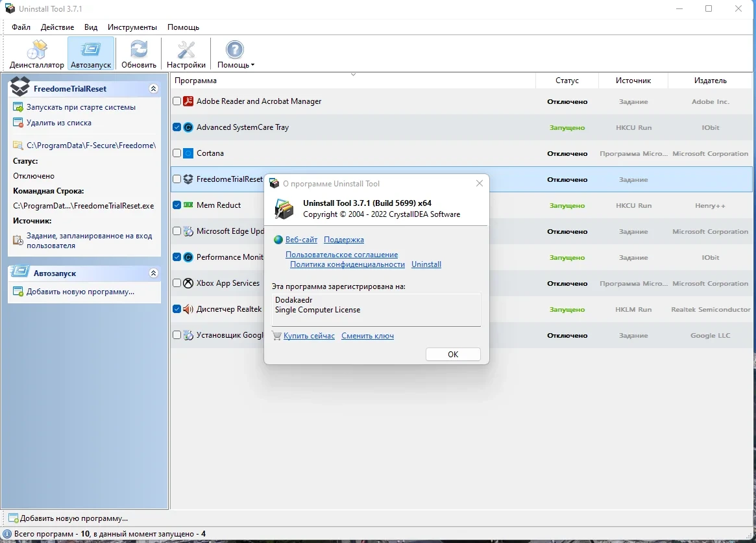The image size is (756, 543).
Task: Click HKLM Run source cell
Action: [633, 309]
